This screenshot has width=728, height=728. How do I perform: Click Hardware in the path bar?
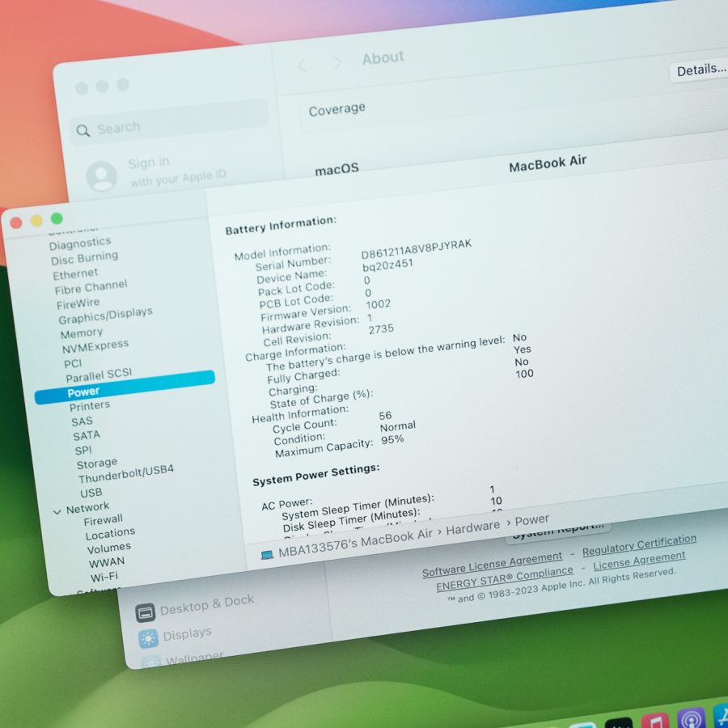(472, 527)
